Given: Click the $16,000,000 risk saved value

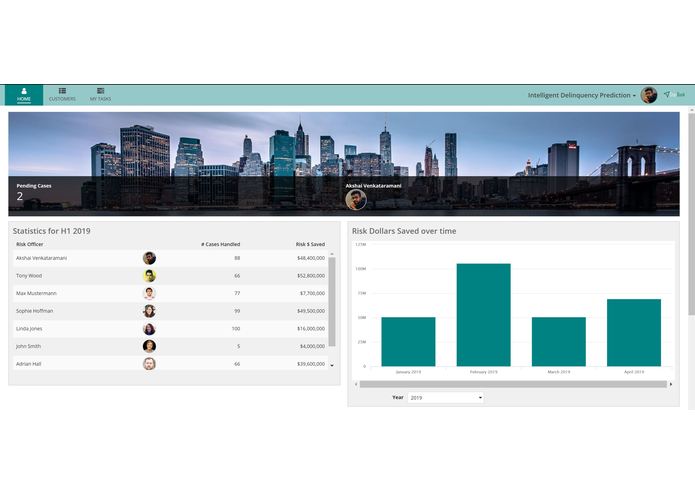Looking at the screenshot, I should coord(311,329).
